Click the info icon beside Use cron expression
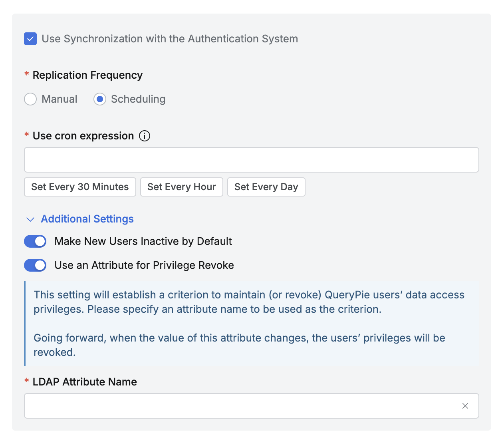The width and height of the screenshot is (504, 437). [x=145, y=136]
